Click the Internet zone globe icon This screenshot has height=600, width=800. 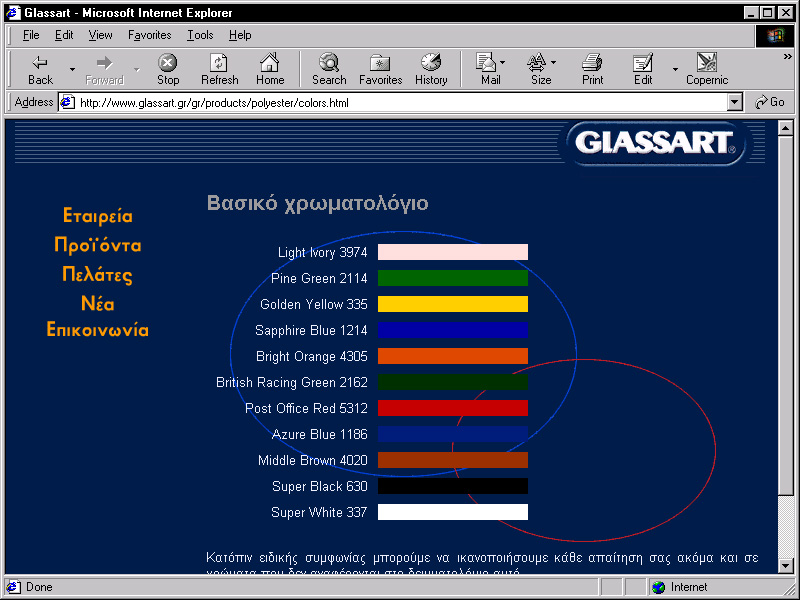click(659, 587)
